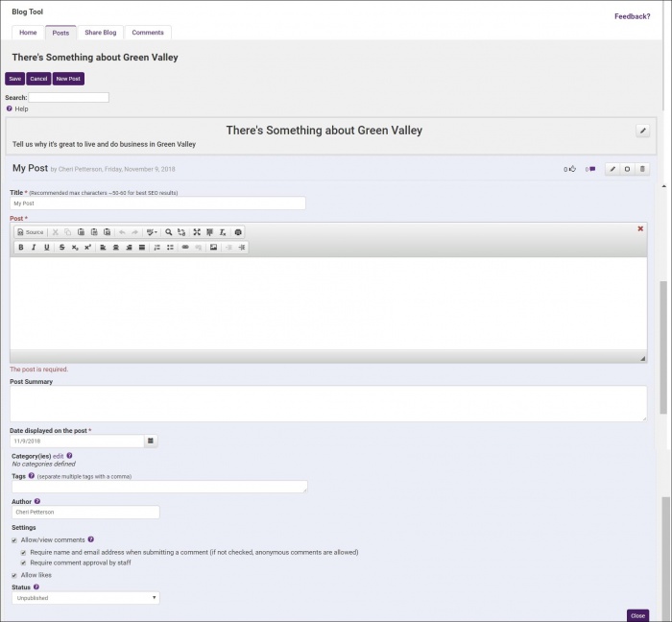Toggle Underline formatting
This screenshot has width=672, height=622.
coord(47,248)
